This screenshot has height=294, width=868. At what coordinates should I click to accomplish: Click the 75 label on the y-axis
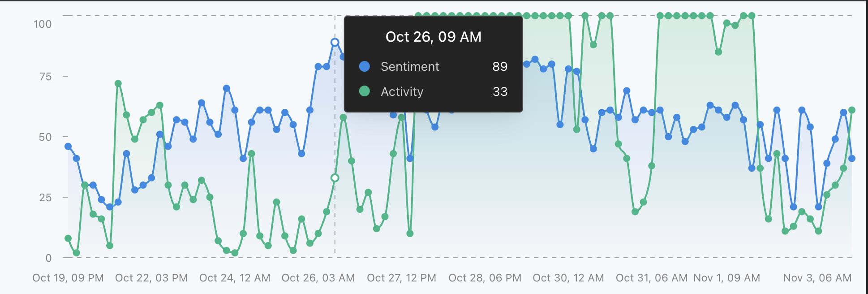(x=45, y=77)
